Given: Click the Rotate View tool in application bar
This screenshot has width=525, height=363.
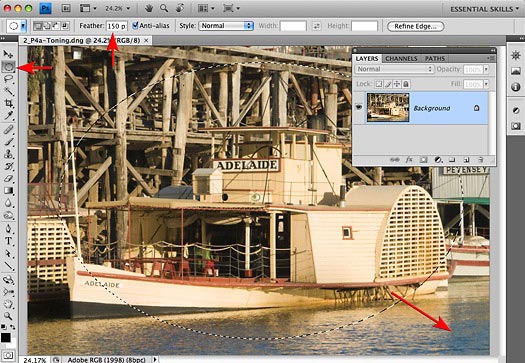Looking at the screenshot, I should [180, 8].
